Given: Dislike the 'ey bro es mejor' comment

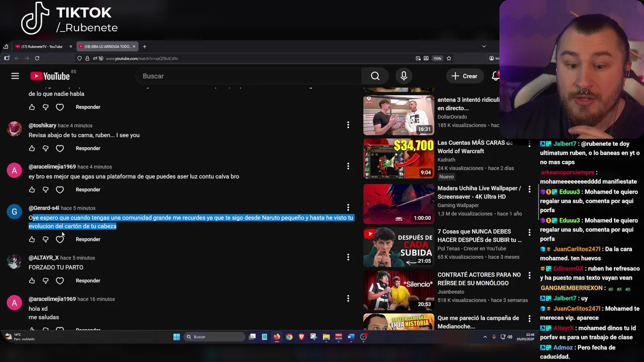Looking at the screenshot, I should pyautogui.click(x=45, y=190).
